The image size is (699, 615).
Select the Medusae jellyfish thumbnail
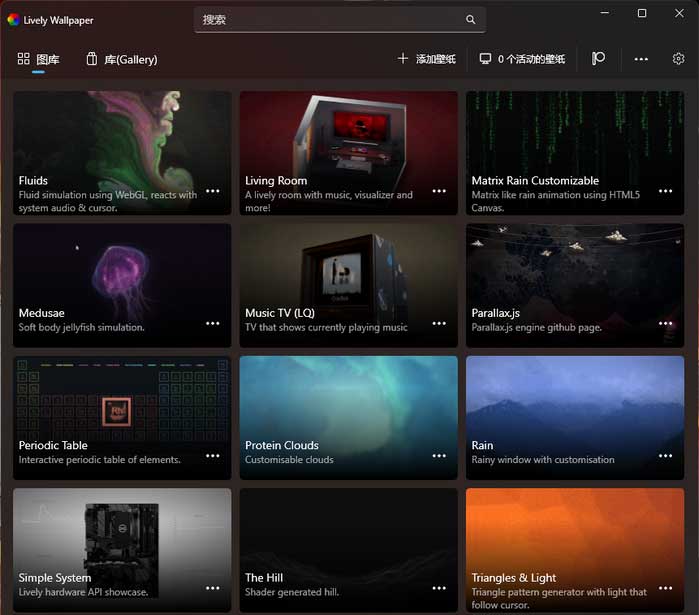122,285
